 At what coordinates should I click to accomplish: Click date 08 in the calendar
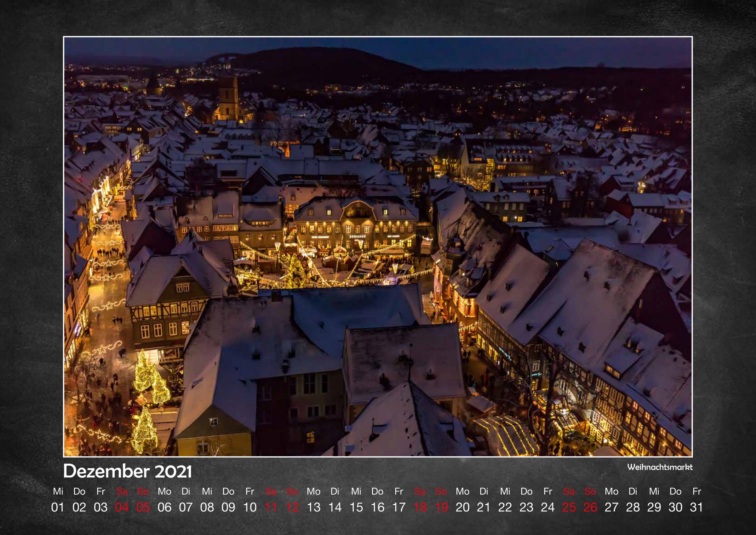coord(207,507)
